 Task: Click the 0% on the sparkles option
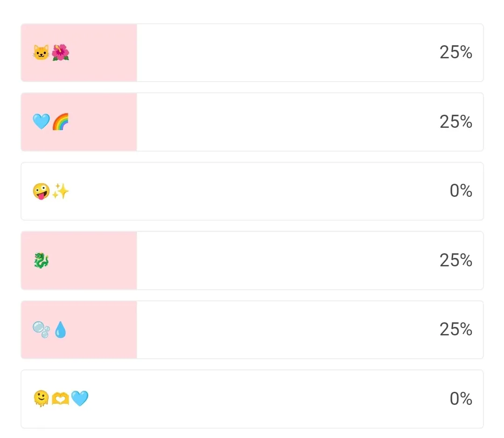[x=461, y=191]
